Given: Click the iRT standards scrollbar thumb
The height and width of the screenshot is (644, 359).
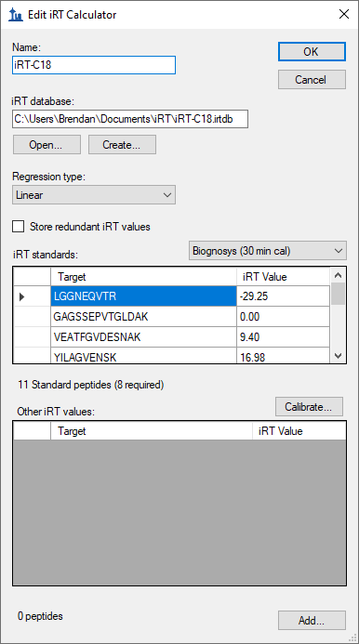Looking at the screenshot, I should pos(338,294).
